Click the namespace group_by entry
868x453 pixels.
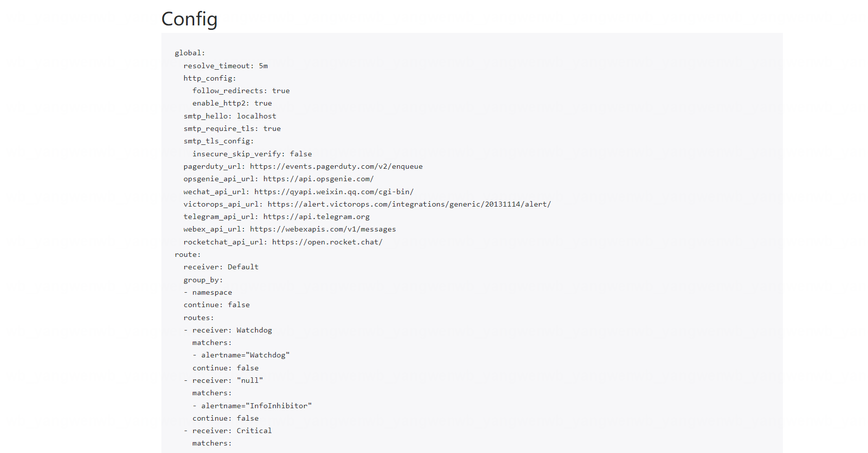pyautogui.click(x=212, y=292)
